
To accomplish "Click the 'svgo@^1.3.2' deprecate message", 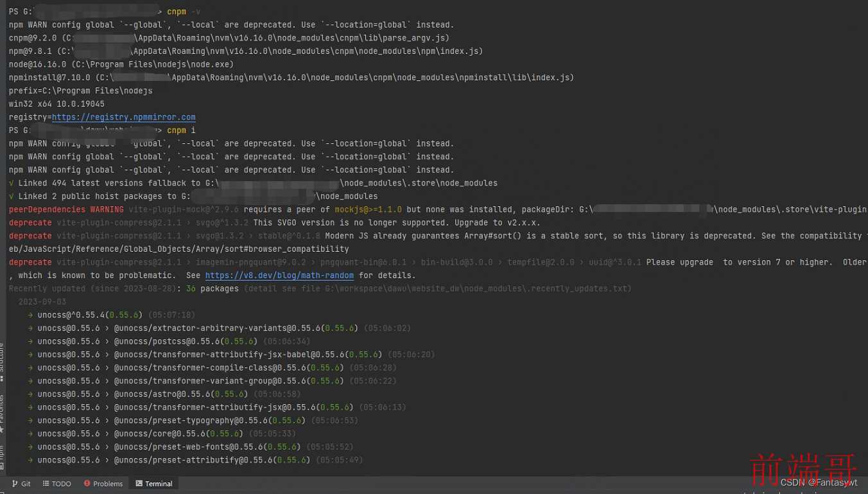I will [x=275, y=223].
